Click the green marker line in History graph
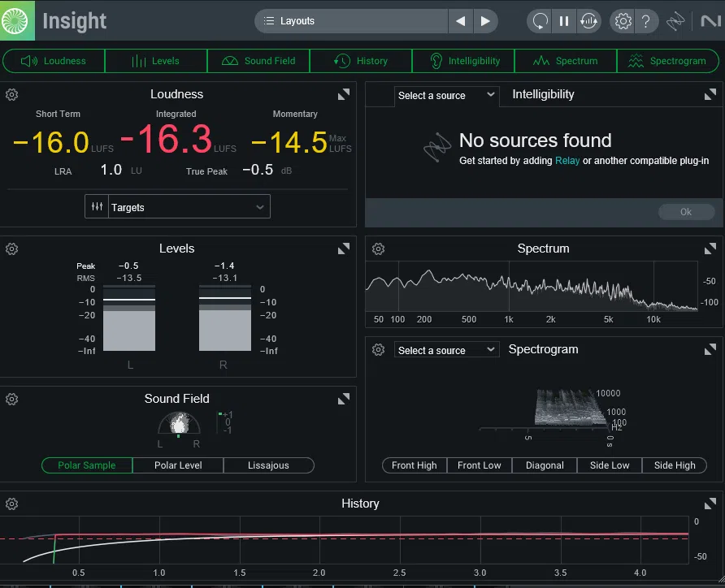 [x=54, y=549]
